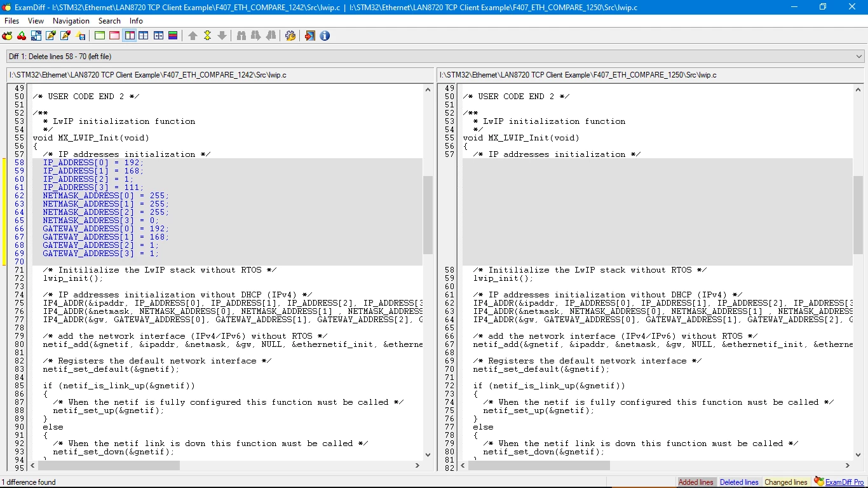
Task: Open the Navigation menu
Action: pyautogui.click(x=71, y=21)
